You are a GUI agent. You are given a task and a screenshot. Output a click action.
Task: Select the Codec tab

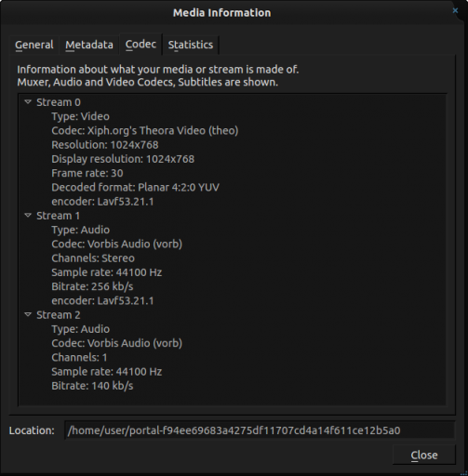[x=140, y=45]
